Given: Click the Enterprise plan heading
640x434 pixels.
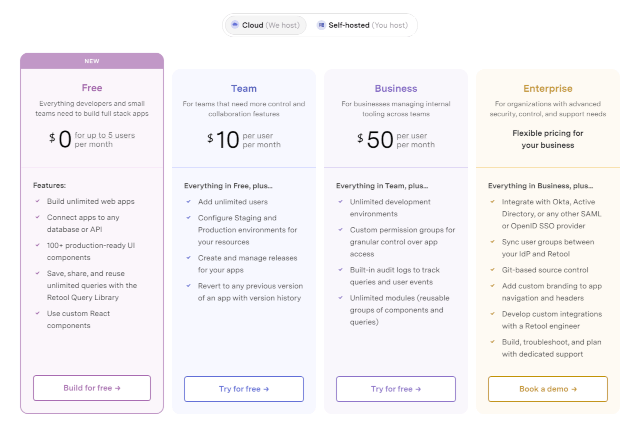Looking at the screenshot, I should 547,88.
